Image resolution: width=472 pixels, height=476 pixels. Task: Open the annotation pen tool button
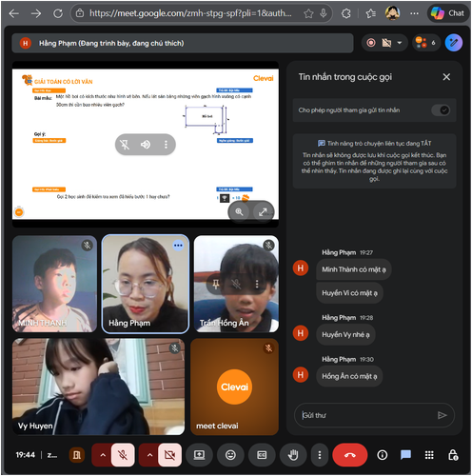[x=454, y=43]
